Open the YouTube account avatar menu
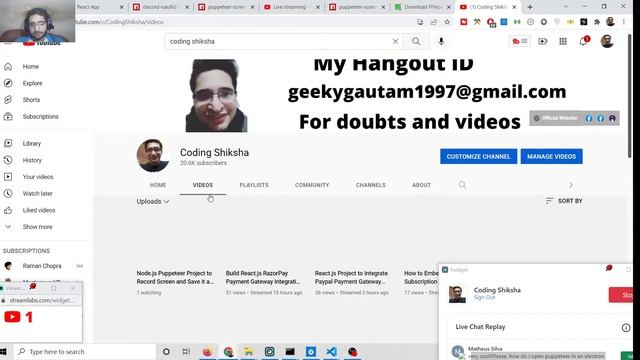 click(607, 41)
